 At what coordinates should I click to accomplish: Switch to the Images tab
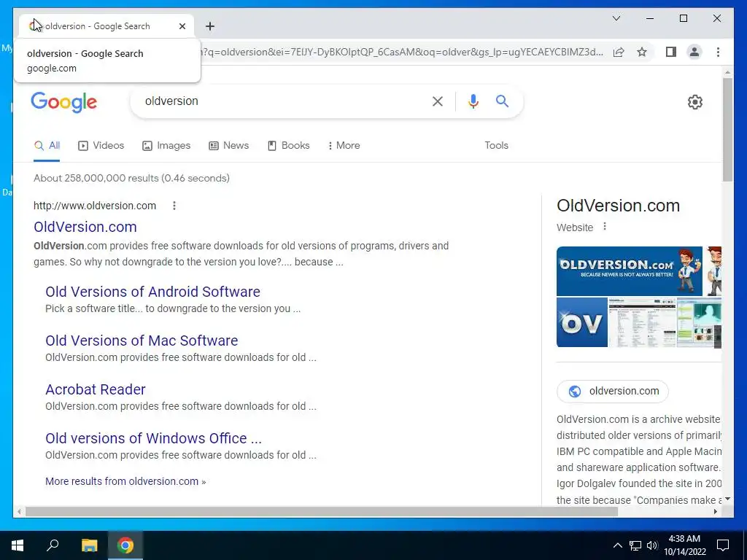pos(166,146)
